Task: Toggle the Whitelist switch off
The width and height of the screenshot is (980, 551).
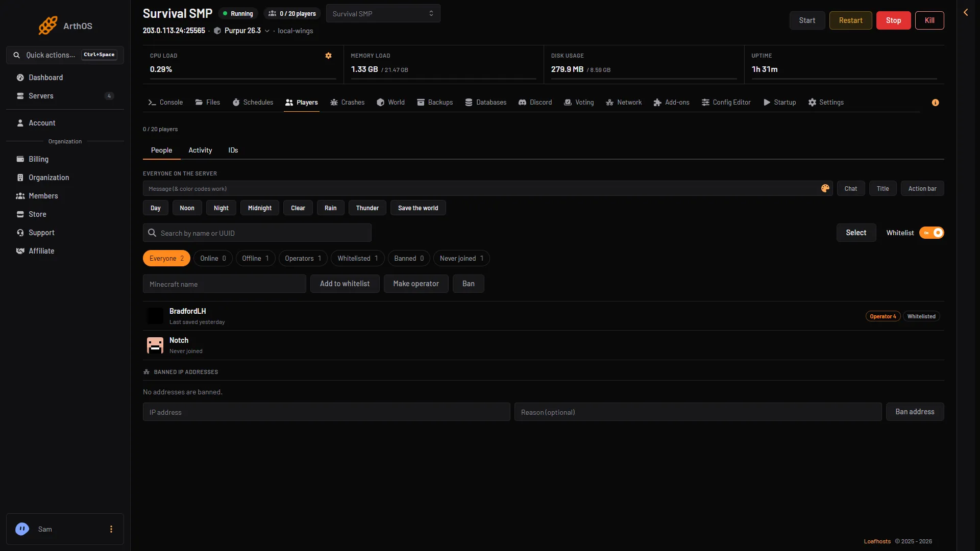Action: click(x=932, y=233)
